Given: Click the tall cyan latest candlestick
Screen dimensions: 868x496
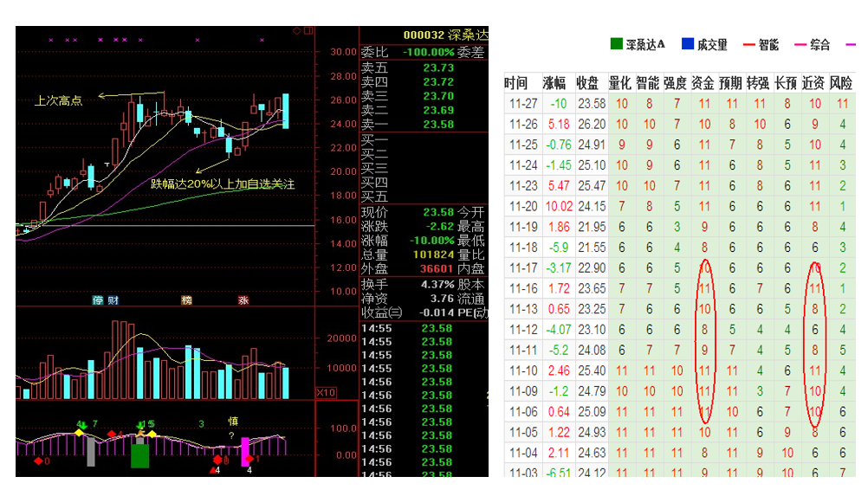Looking at the screenshot, I should 286,111.
